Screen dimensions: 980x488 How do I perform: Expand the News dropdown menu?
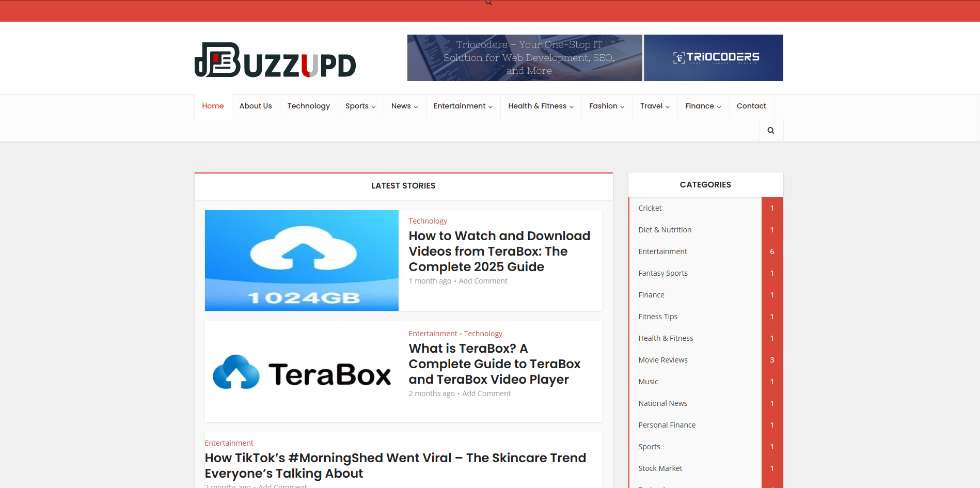point(405,106)
